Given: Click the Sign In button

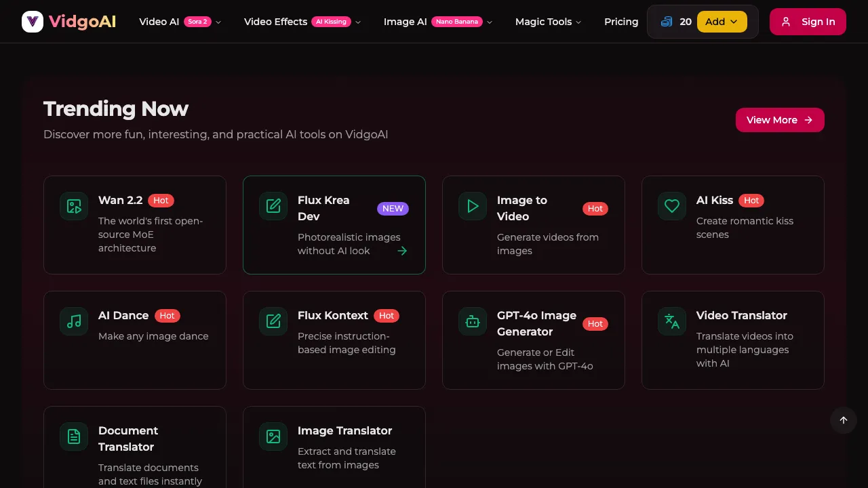Looking at the screenshot, I should click(x=808, y=21).
